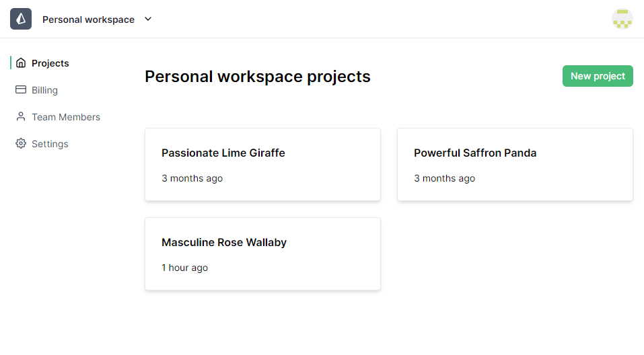Open the Masculine Rose Wallaby project
The height and width of the screenshot is (355, 644).
[224, 243]
